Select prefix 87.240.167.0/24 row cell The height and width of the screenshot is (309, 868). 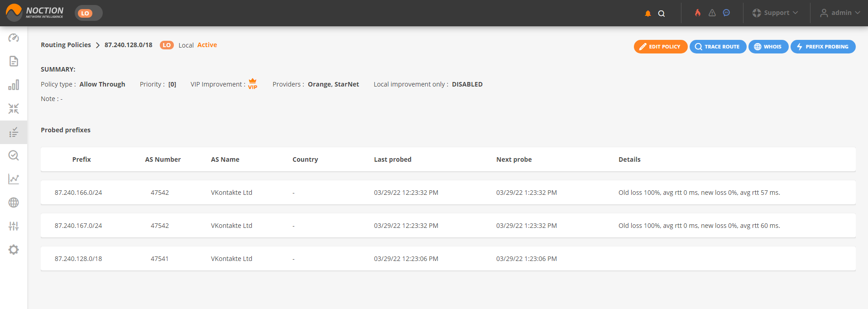(78, 226)
